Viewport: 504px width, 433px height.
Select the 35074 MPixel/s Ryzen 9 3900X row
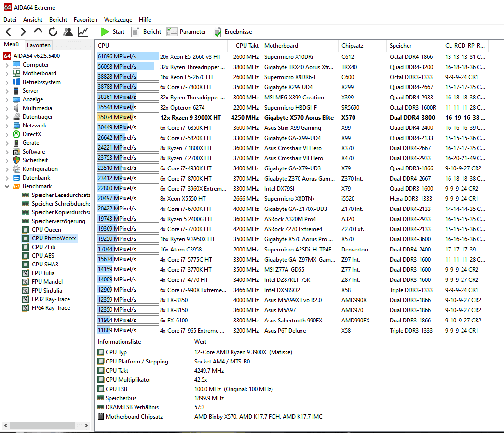292,118
